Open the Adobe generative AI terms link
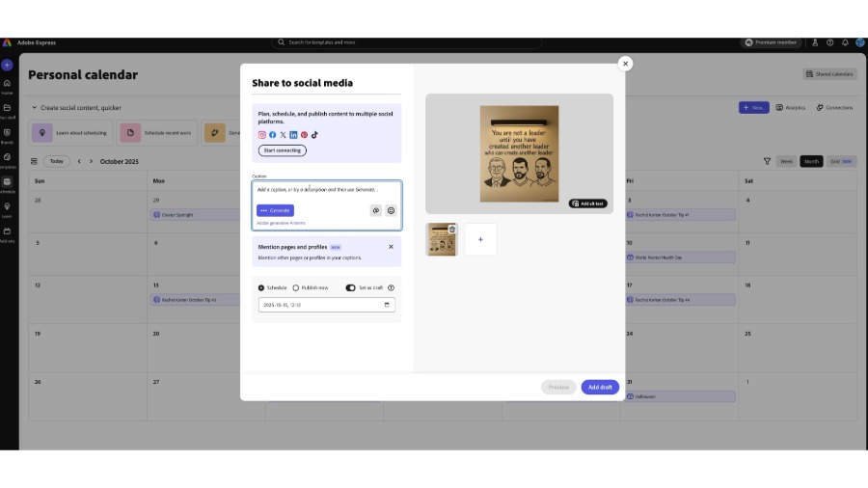The width and height of the screenshot is (868, 488). pyautogui.click(x=281, y=223)
